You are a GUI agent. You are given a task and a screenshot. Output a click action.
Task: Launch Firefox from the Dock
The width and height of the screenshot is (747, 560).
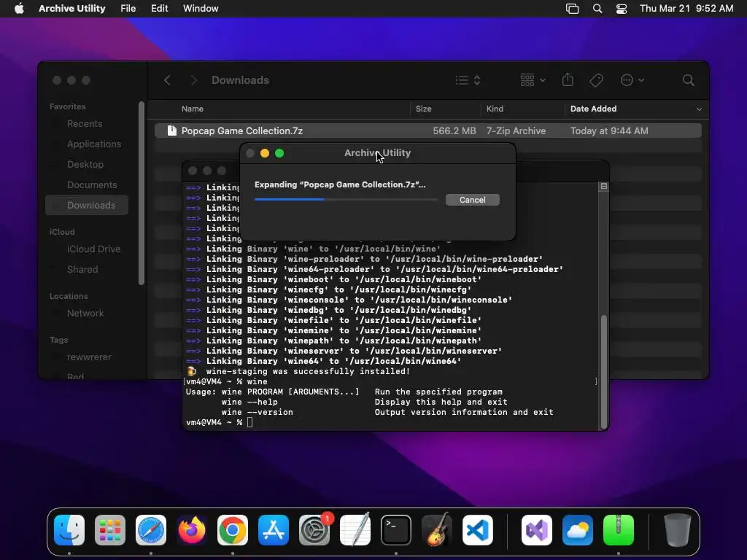click(x=192, y=530)
